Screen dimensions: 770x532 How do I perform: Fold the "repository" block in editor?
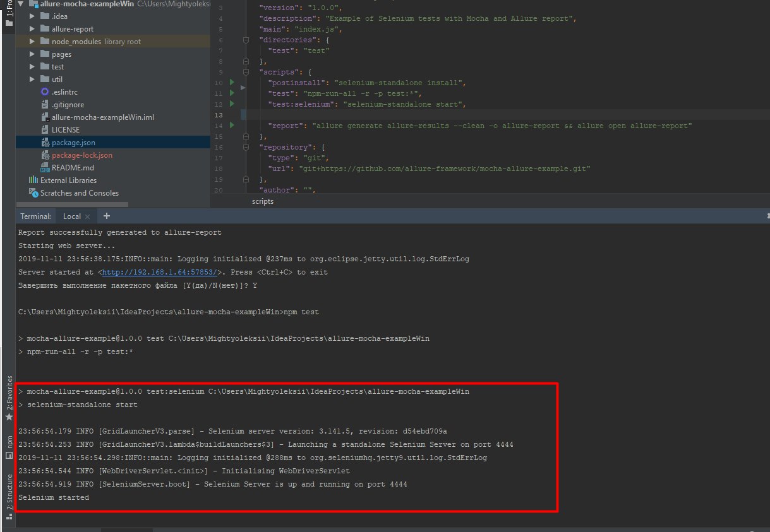246,147
